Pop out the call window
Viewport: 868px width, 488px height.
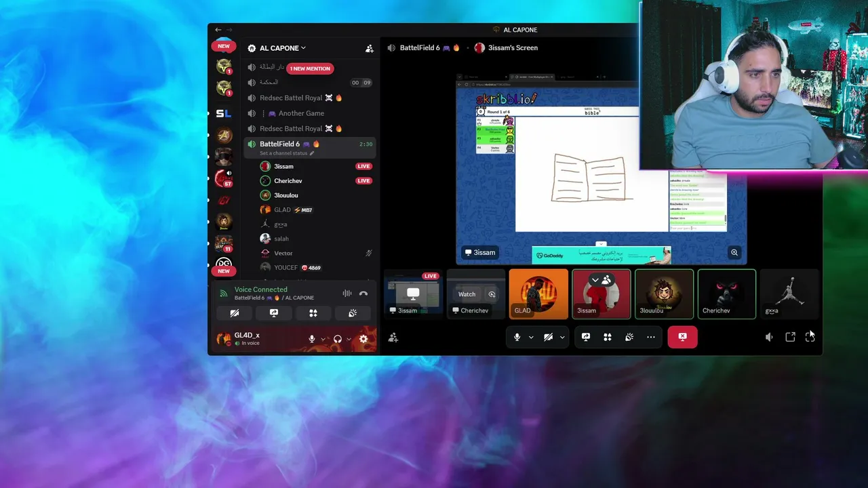click(790, 337)
